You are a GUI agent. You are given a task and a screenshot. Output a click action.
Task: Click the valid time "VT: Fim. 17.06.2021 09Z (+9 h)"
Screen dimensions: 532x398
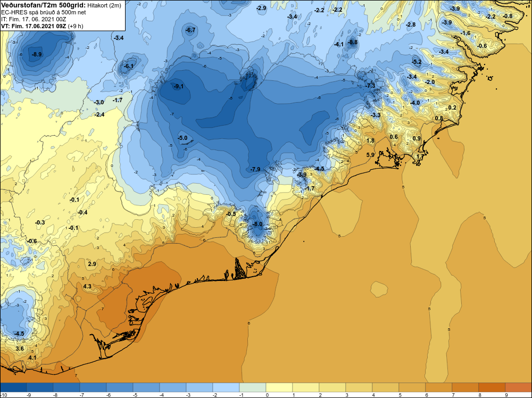coord(42,26)
